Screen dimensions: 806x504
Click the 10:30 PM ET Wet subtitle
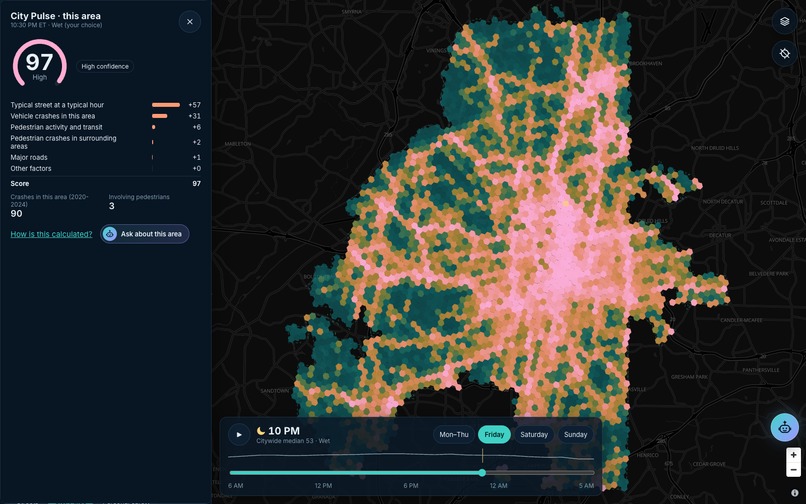[56, 25]
